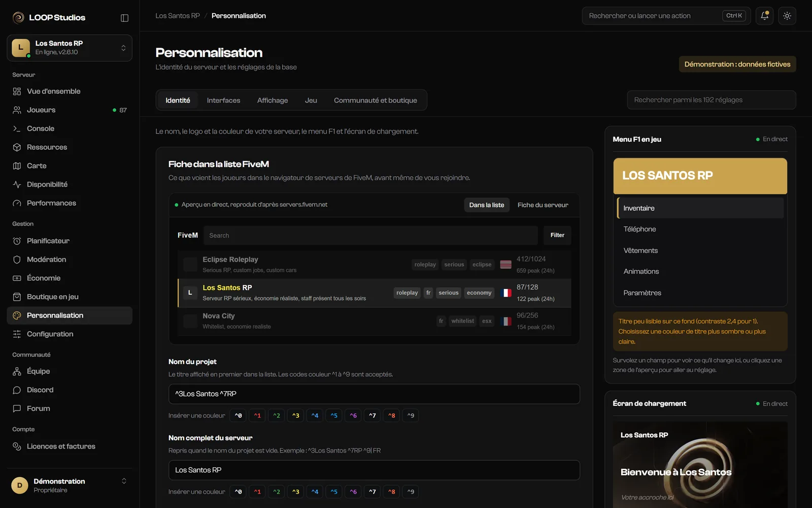812x508 pixels.
Task: Insert ^2 green color in Nom du projet
Action: [x=277, y=416]
